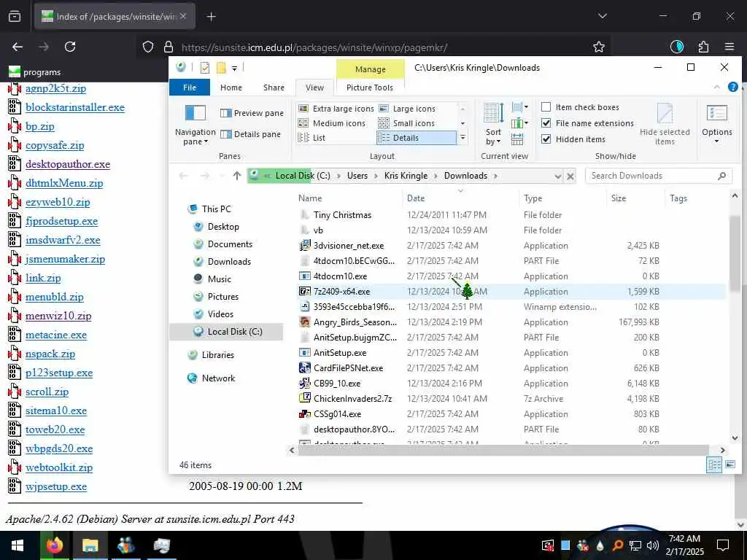
Task: Switch to details view icon in status bar
Action: pos(714,464)
